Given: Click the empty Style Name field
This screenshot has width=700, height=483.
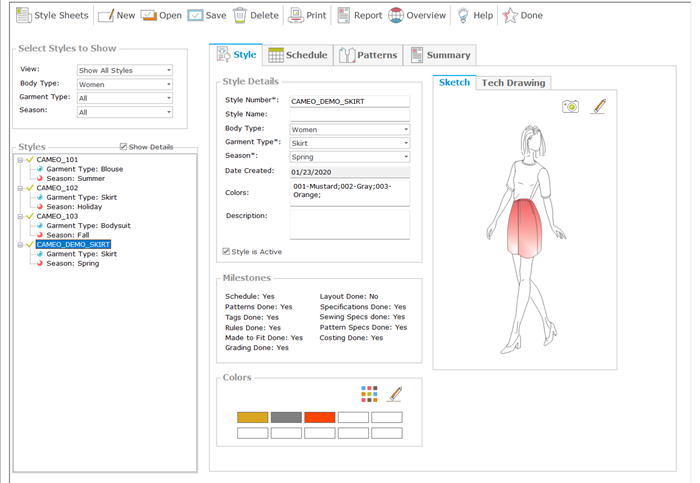Looking at the screenshot, I should coord(350,115).
